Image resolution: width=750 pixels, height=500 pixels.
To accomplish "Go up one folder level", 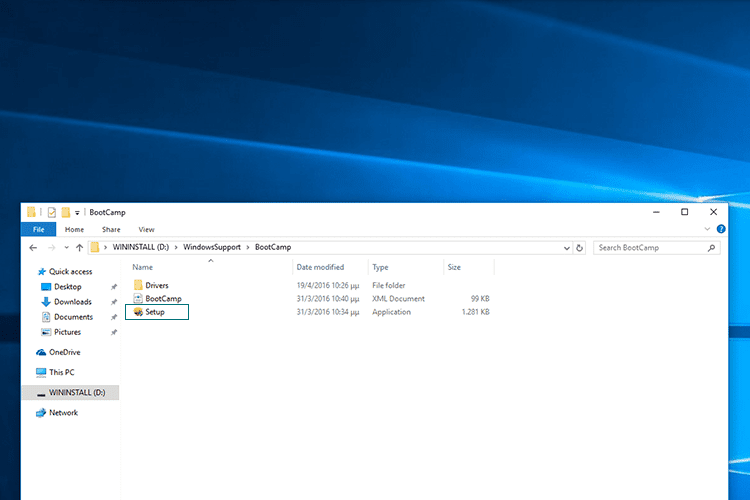I will (79, 248).
